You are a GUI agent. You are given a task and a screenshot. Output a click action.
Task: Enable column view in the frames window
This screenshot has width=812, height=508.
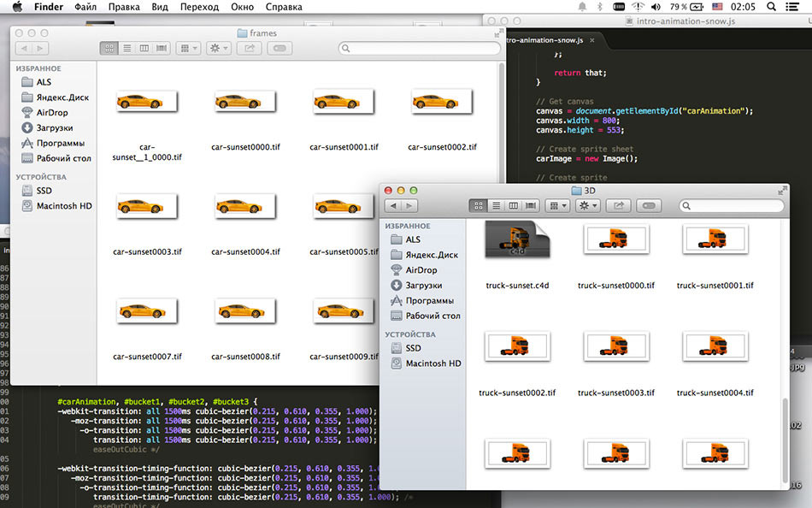tap(144, 49)
